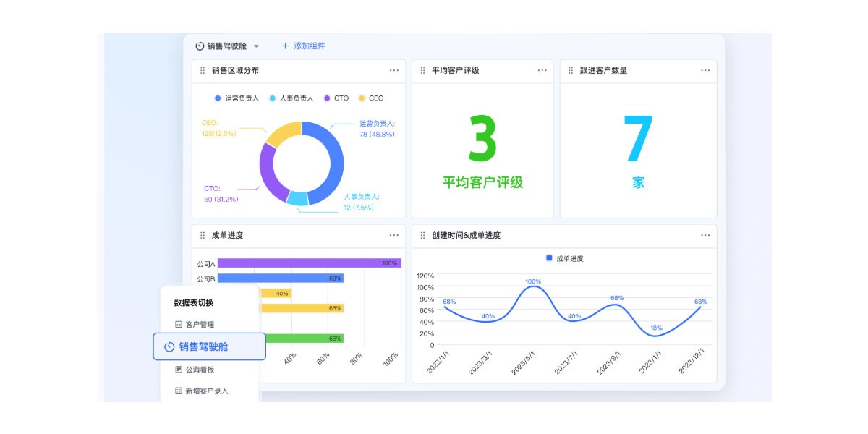The width and height of the screenshot is (868, 434).
Task: Click the blue 公司B 68% bar
Action: pyautogui.click(x=280, y=278)
